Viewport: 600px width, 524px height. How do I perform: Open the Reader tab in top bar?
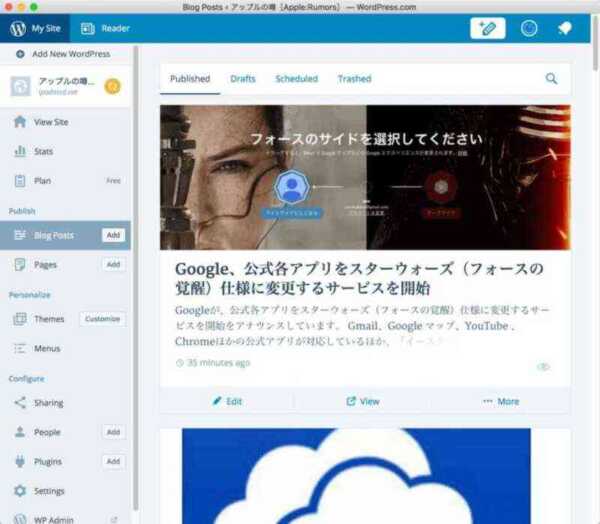click(x=106, y=28)
